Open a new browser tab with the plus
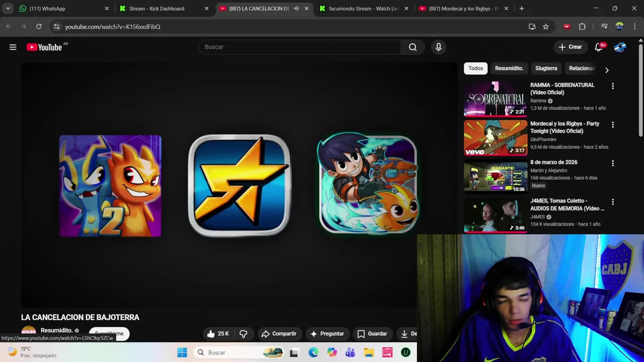This screenshot has height=362, width=644. point(522,9)
